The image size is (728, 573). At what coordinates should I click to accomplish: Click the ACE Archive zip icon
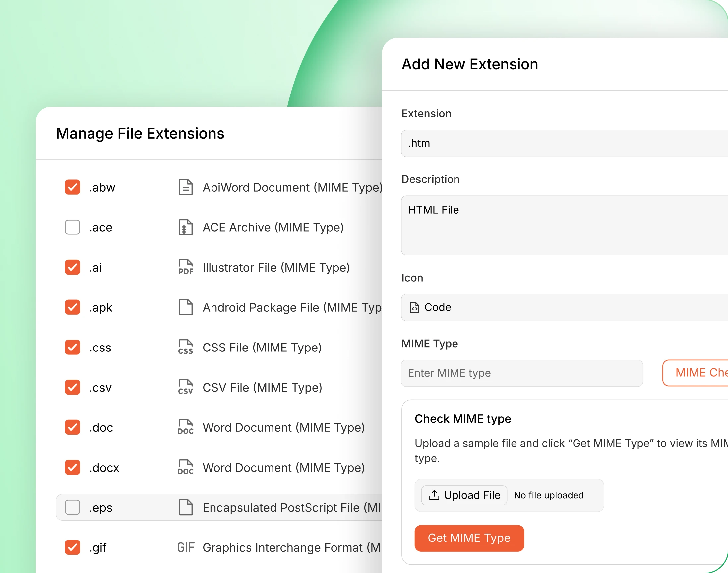click(x=185, y=227)
